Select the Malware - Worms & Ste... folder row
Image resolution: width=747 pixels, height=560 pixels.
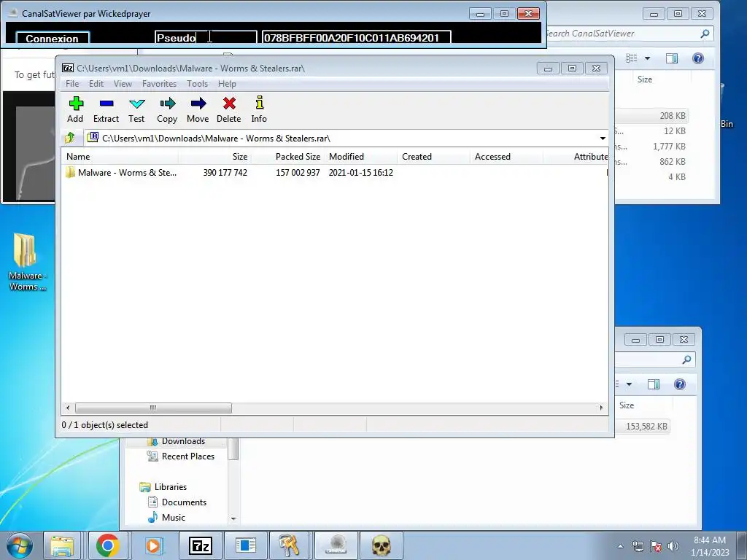(335, 172)
